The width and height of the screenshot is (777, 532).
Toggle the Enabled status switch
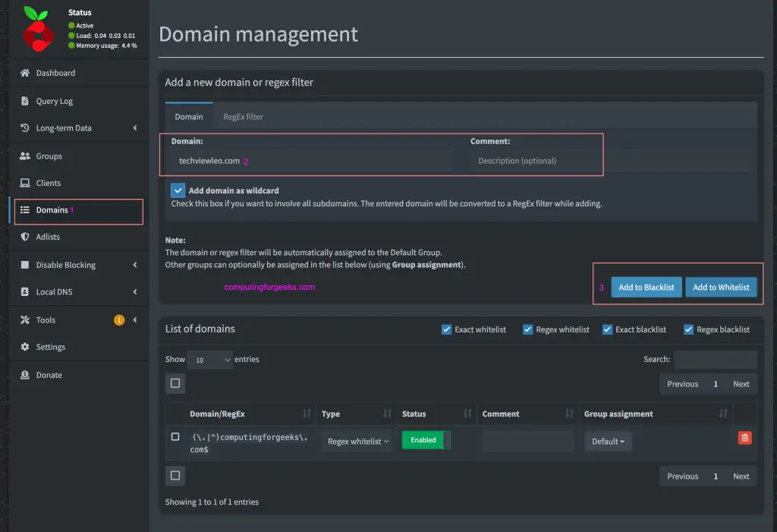(x=426, y=439)
